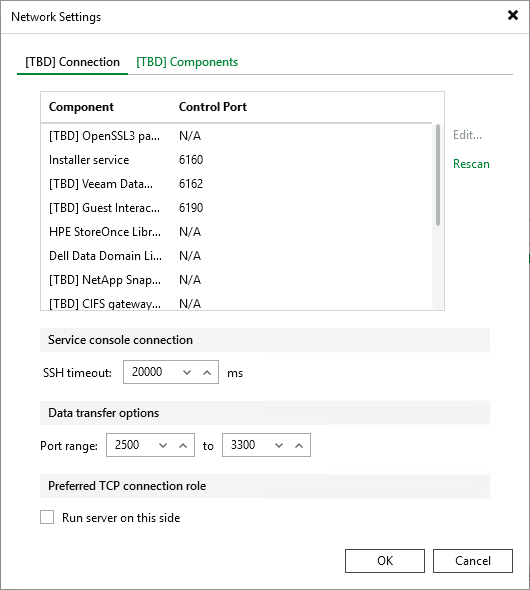Lower port range start value 2500
The width and height of the screenshot is (530, 590).
[x=163, y=446]
